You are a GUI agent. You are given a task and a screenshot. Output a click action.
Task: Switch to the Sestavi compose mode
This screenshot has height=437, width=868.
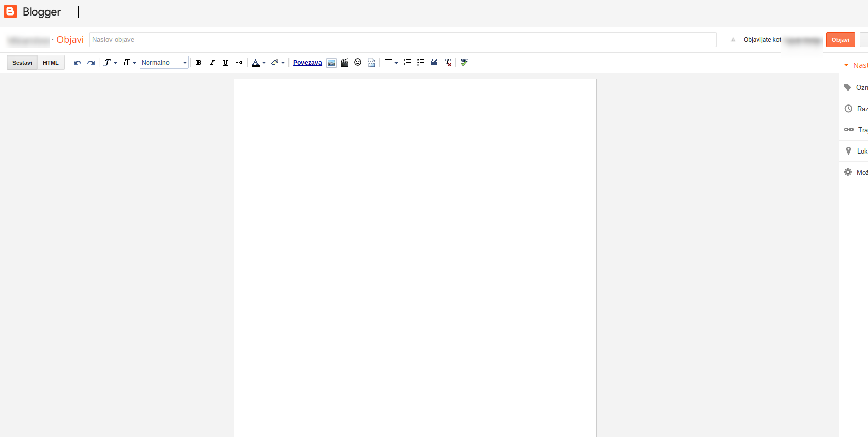[x=22, y=63]
